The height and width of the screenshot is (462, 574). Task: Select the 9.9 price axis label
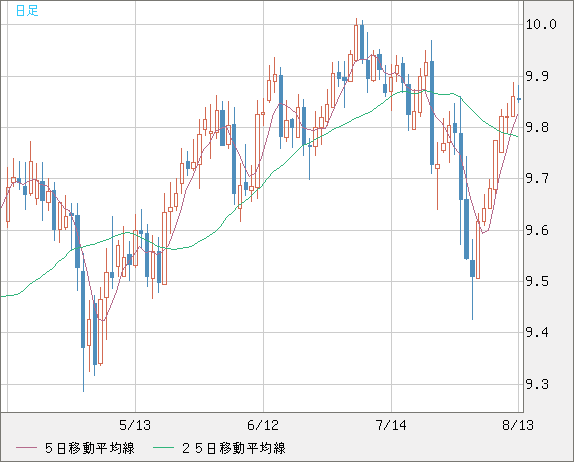[x=537, y=77]
